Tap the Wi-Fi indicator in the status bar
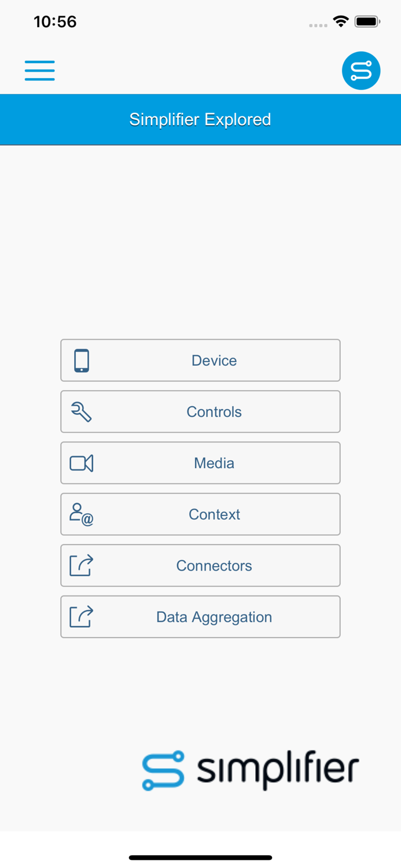 point(341,21)
